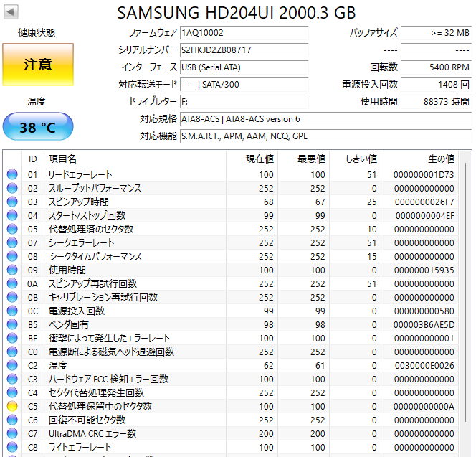Click the features field S.M.A.R.T., APM, AAM
This screenshot has width=476, height=457.
pyautogui.click(x=326, y=136)
